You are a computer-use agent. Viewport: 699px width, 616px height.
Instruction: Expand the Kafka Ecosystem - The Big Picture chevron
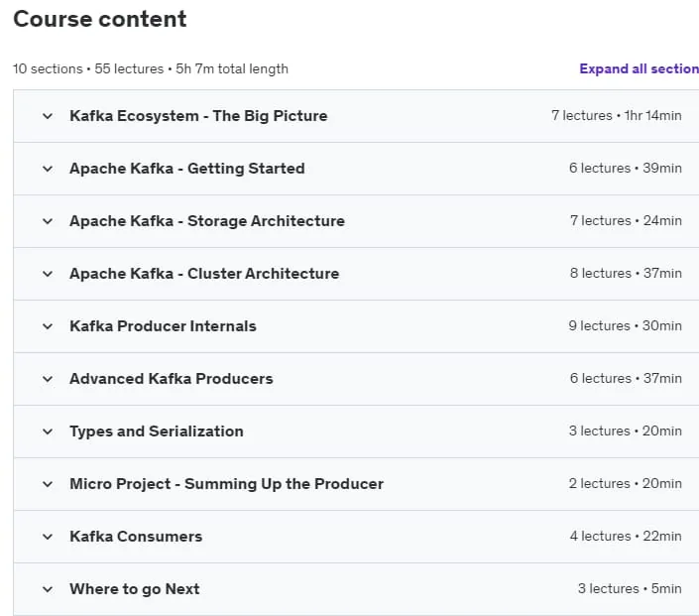click(x=48, y=116)
